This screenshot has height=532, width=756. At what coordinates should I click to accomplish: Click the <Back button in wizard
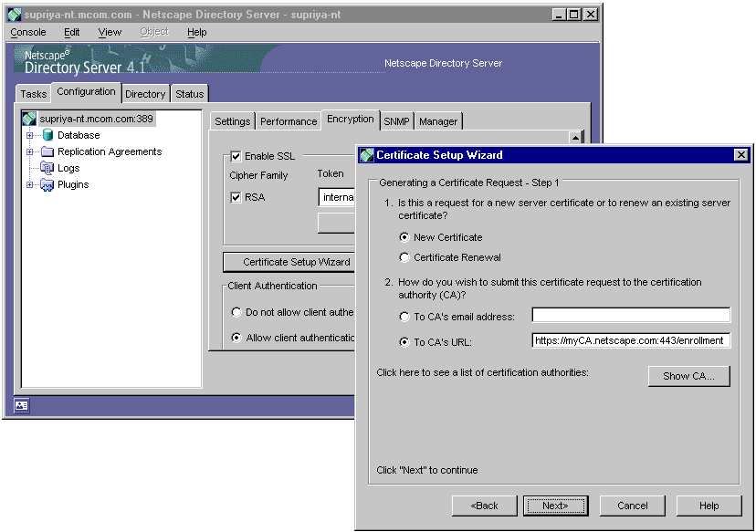click(x=484, y=506)
